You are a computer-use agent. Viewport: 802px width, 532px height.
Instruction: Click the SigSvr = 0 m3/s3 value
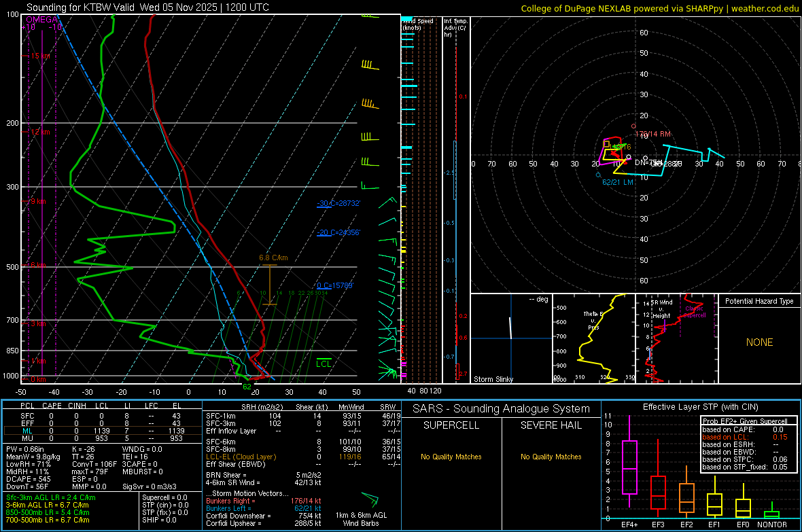pyautogui.click(x=150, y=487)
